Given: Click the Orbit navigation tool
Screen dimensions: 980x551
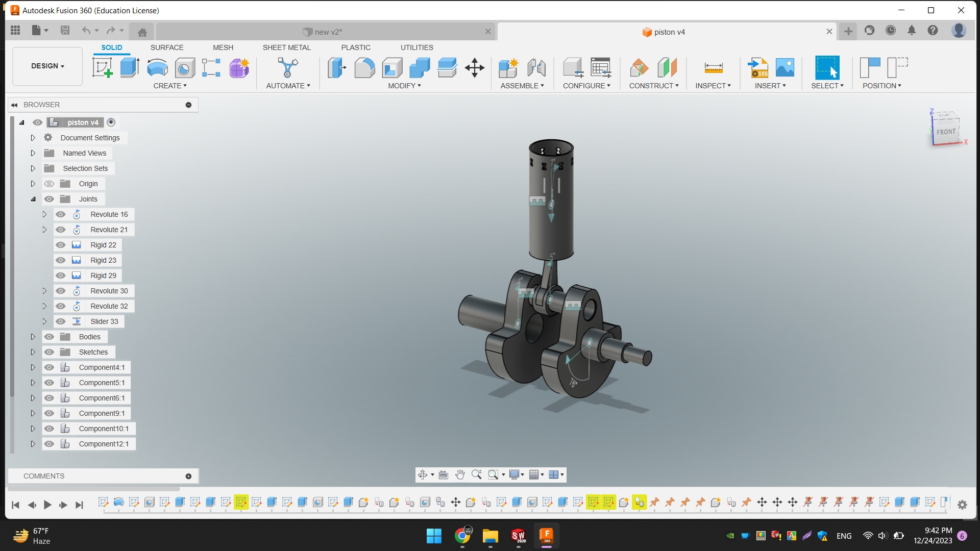Looking at the screenshot, I should coord(423,474).
